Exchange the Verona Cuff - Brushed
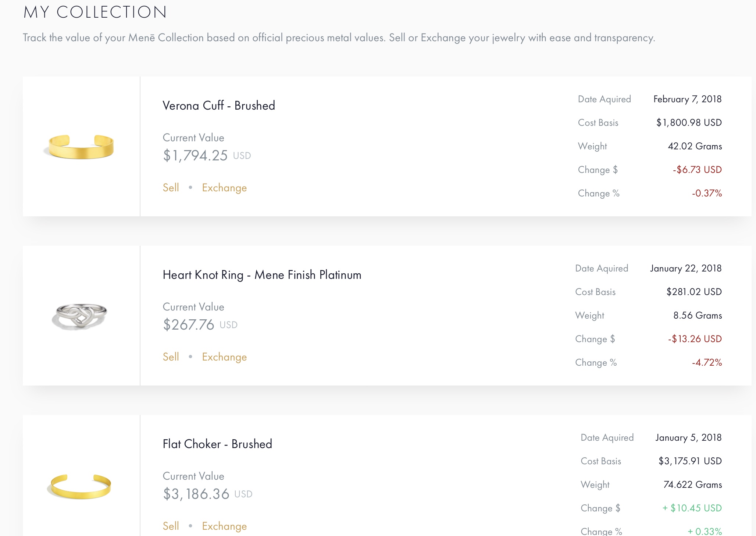The image size is (756, 536). 224,188
